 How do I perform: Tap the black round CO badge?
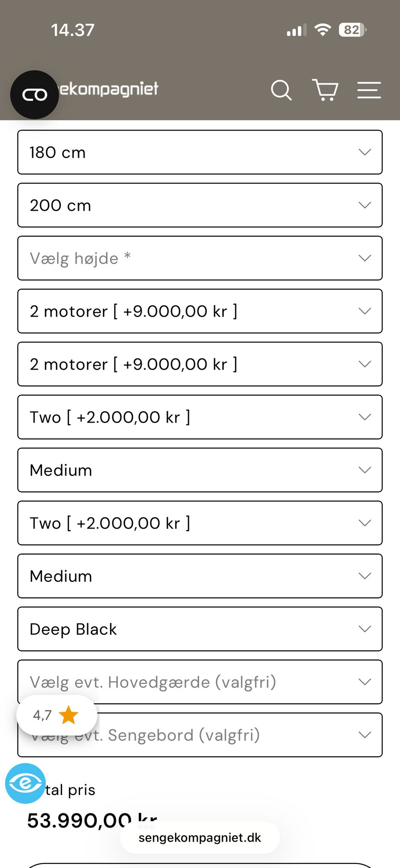[35, 95]
